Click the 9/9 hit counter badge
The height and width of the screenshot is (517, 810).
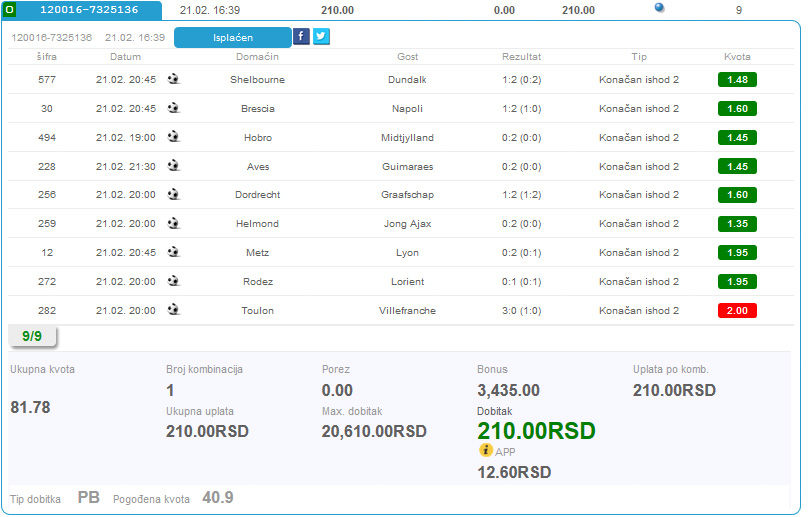click(32, 336)
